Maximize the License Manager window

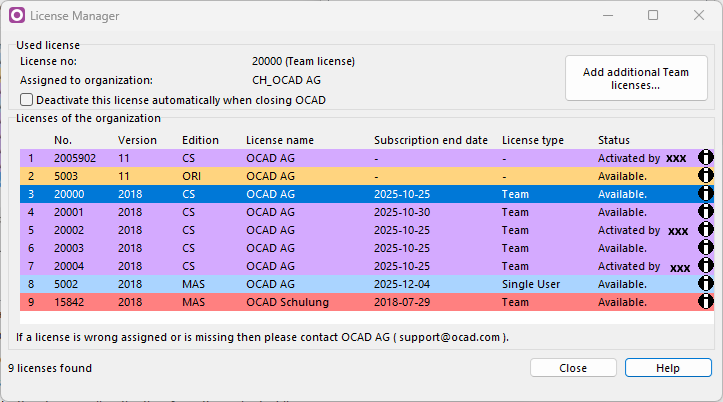(x=653, y=15)
